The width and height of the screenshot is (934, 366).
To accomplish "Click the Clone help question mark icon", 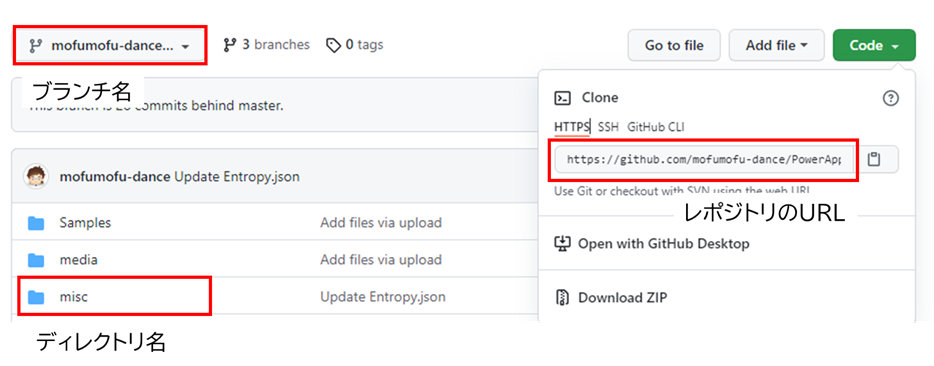I will (890, 98).
